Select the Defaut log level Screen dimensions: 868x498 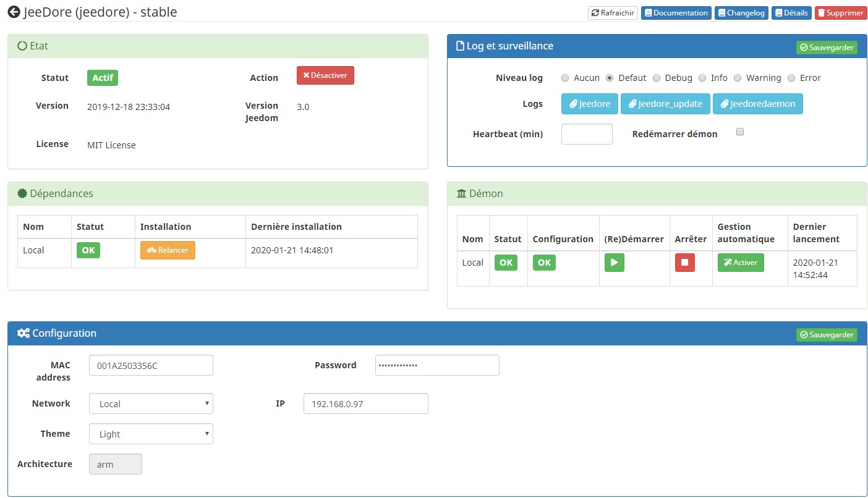coord(610,78)
